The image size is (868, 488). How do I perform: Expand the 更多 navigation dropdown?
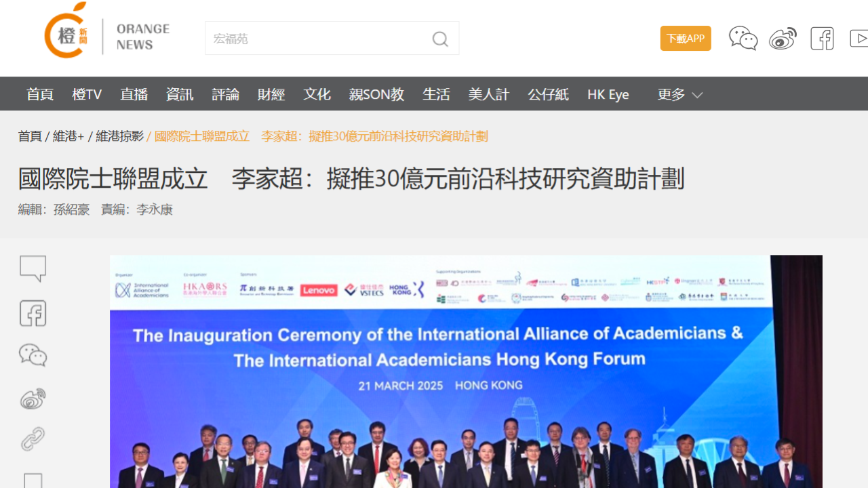click(679, 95)
